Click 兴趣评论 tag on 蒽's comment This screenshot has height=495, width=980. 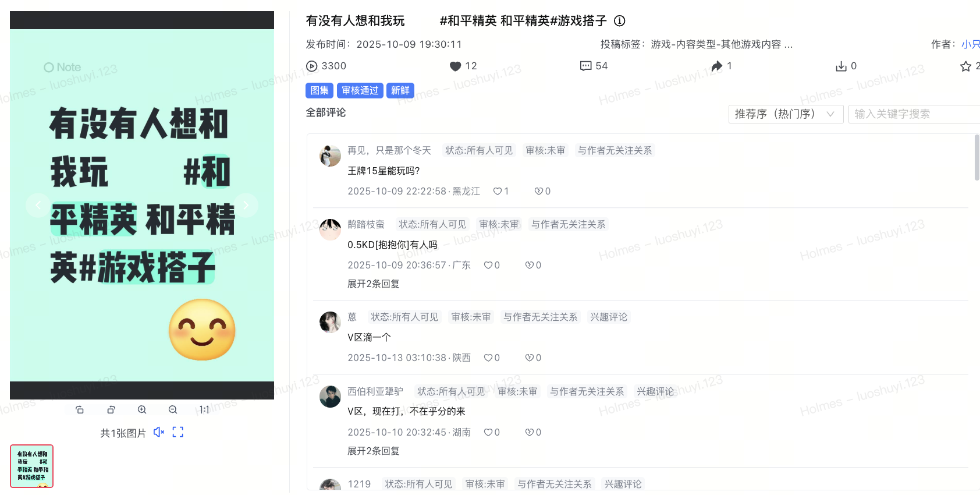point(609,317)
